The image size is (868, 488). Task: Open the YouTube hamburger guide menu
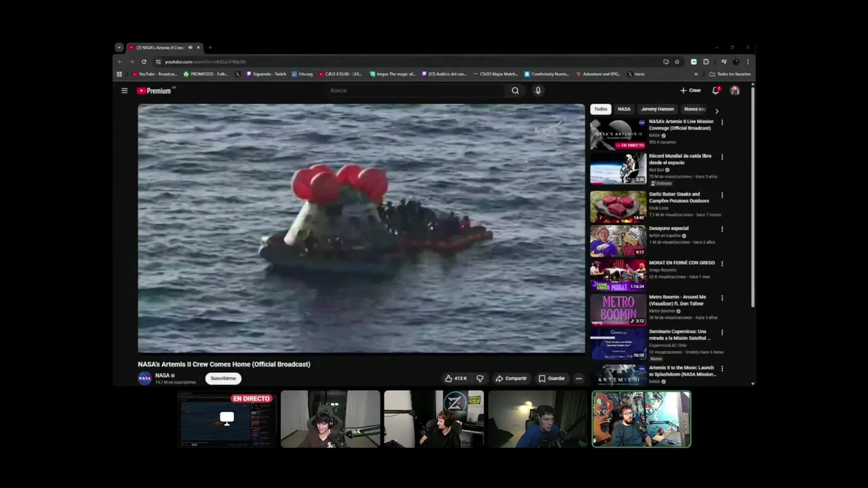click(124, 90)
